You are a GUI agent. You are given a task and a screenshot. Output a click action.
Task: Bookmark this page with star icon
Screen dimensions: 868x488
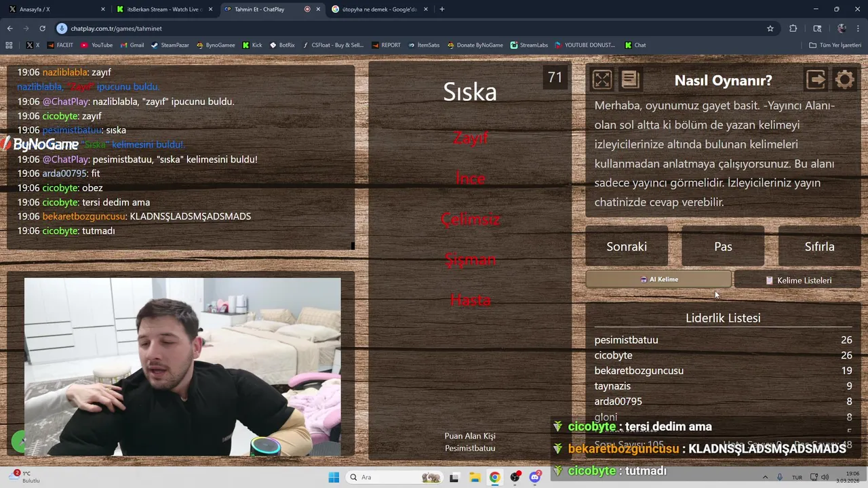pyautogui.click(x=770, y=28)
